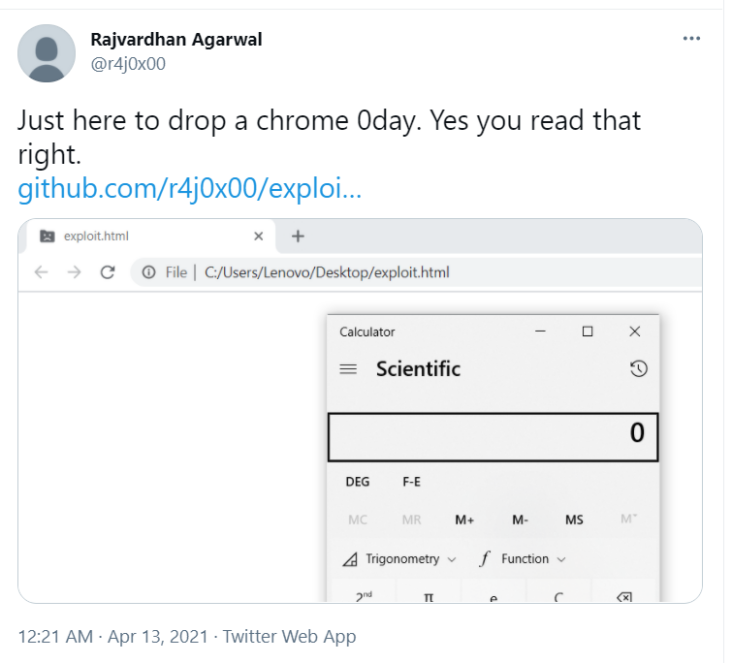
Task: Click the browser back arrow
Action: [42, 272]
